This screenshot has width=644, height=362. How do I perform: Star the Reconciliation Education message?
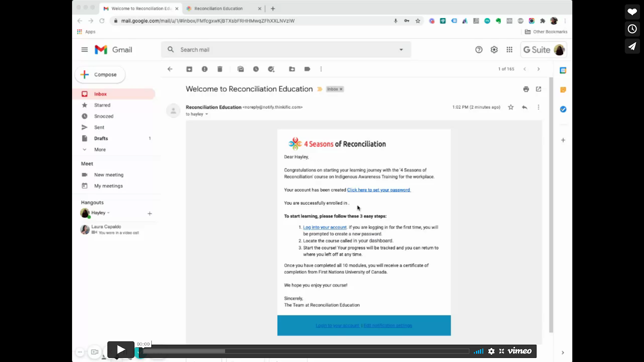511,107
